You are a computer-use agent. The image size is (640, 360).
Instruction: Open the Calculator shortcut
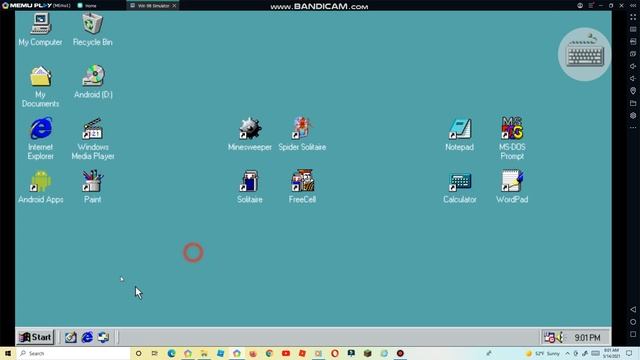click(460, 187)
